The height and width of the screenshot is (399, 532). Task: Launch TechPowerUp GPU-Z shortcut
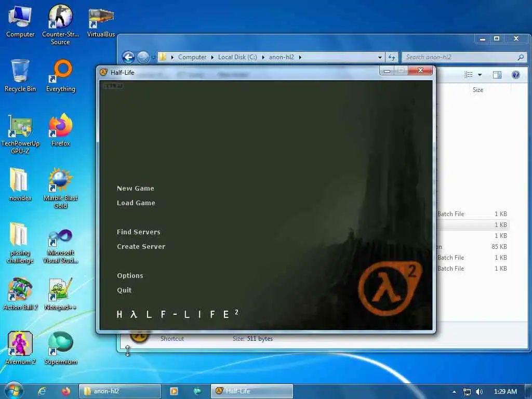tap(20, 135)
